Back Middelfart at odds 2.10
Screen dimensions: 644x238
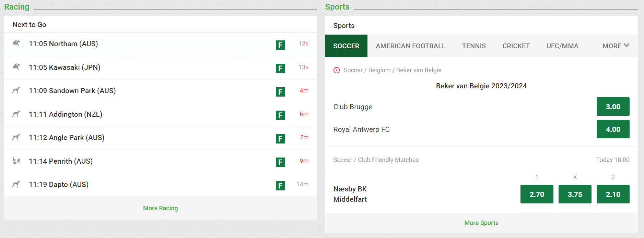613,194
